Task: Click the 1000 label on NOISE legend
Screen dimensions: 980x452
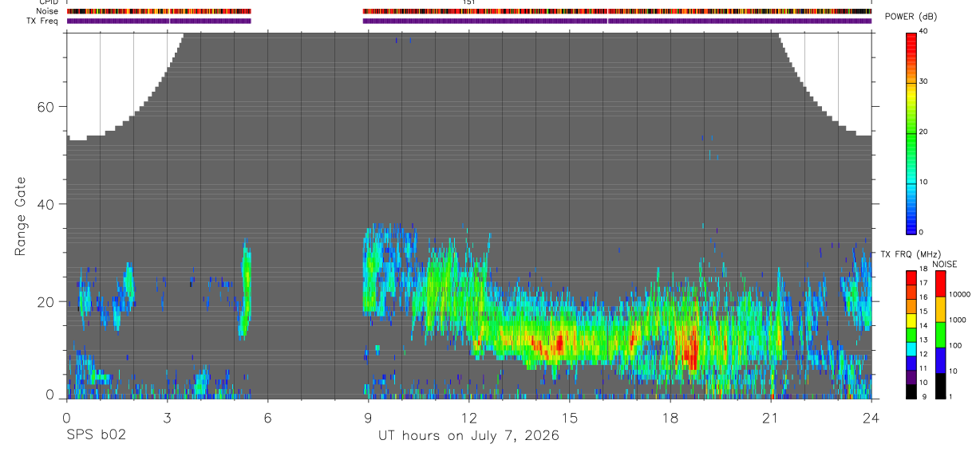Action: coord(958,320)
